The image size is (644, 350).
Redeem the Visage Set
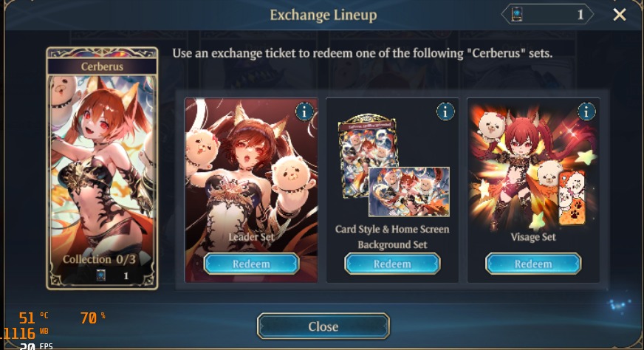coord(533,264)
